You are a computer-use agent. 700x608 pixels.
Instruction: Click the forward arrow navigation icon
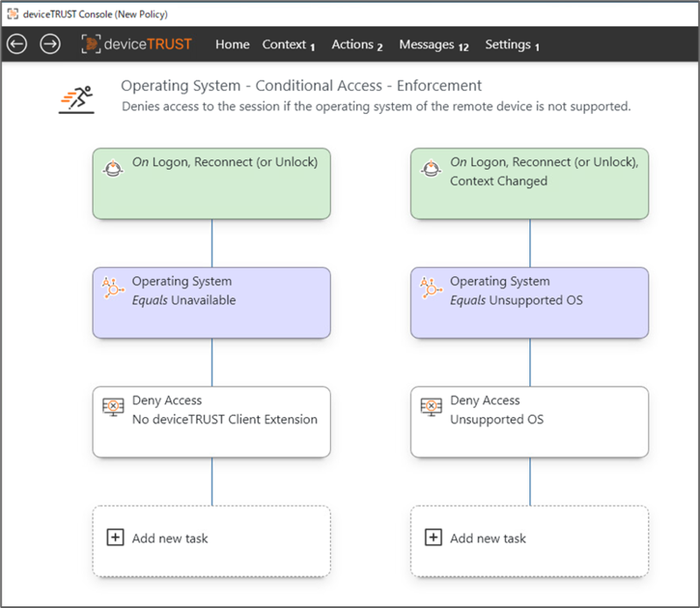point(50,45)
